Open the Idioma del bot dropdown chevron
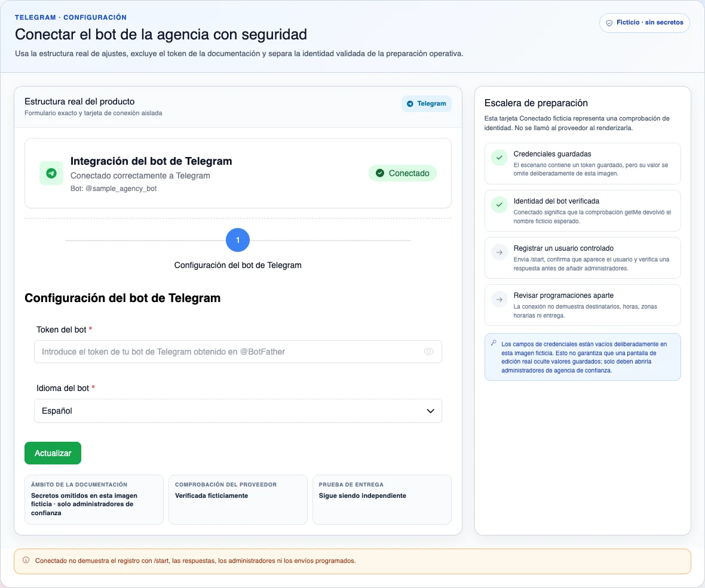Screen dimensions: 705x588 click(430, 411)
